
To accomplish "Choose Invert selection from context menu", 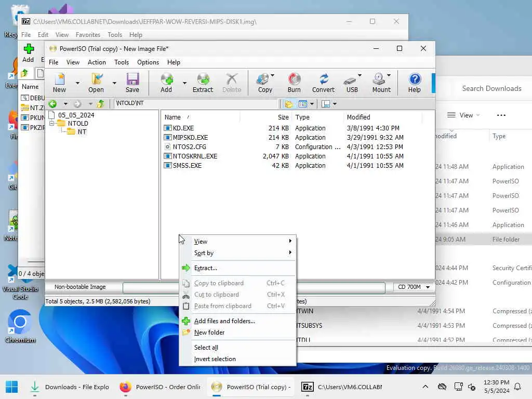I will [x=237, y=359].
